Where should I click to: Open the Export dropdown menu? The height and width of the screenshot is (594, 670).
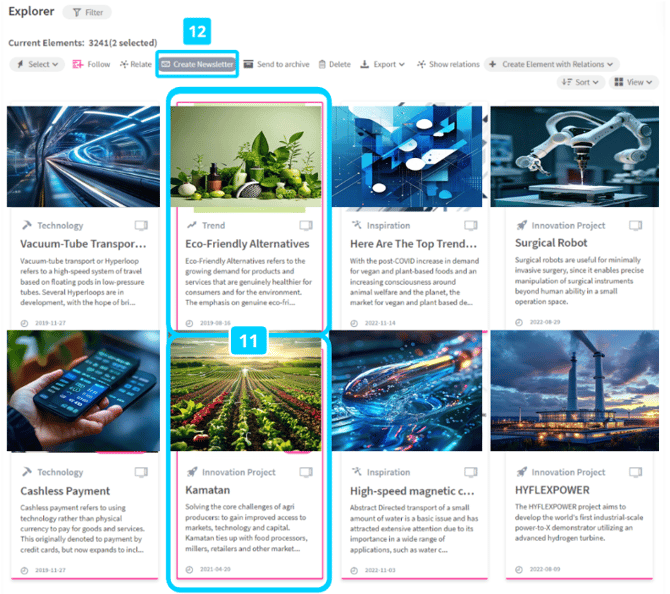383,64
